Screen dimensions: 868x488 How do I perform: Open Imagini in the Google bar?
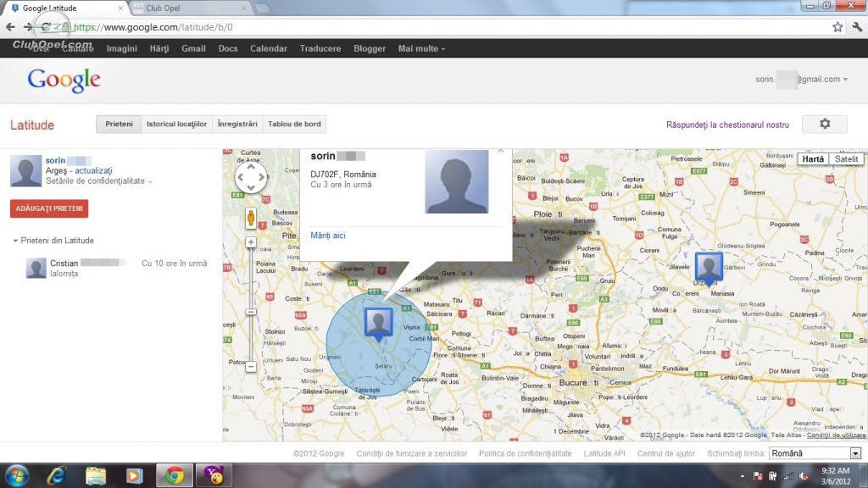122,48
